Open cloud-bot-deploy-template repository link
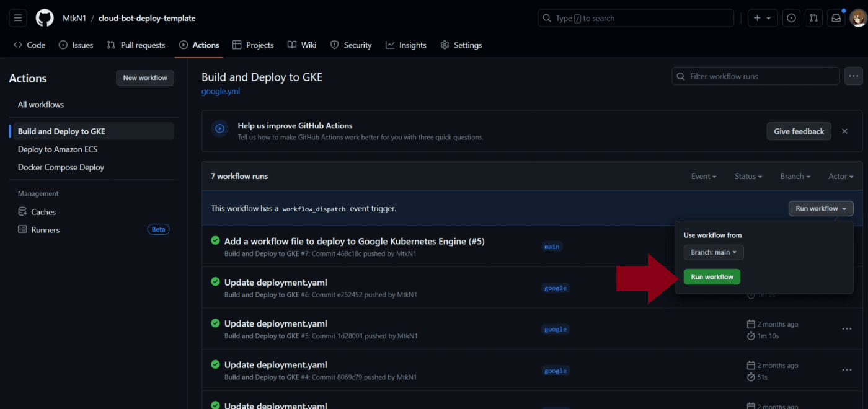 (147, 18)
